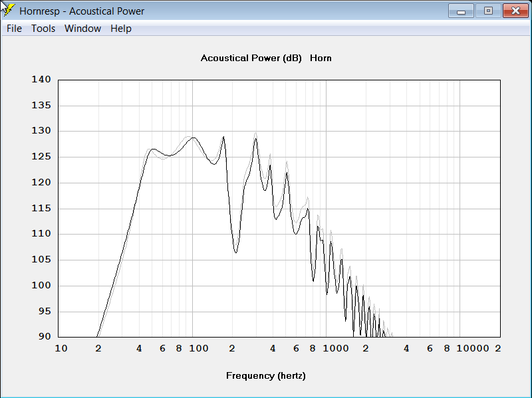Click the 90 y-axis label
Viewport: 532px width, 398px height.
coord(45,337)
